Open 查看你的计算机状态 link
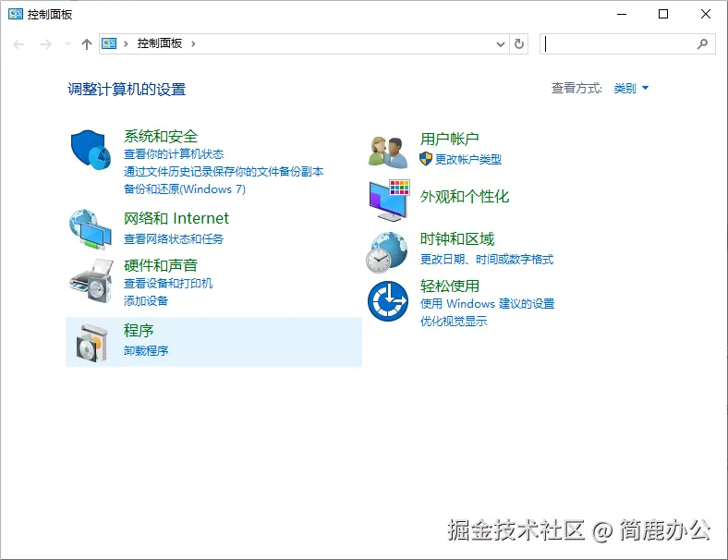The width and height of the screenshot is (728, 560). coord(174,153)
